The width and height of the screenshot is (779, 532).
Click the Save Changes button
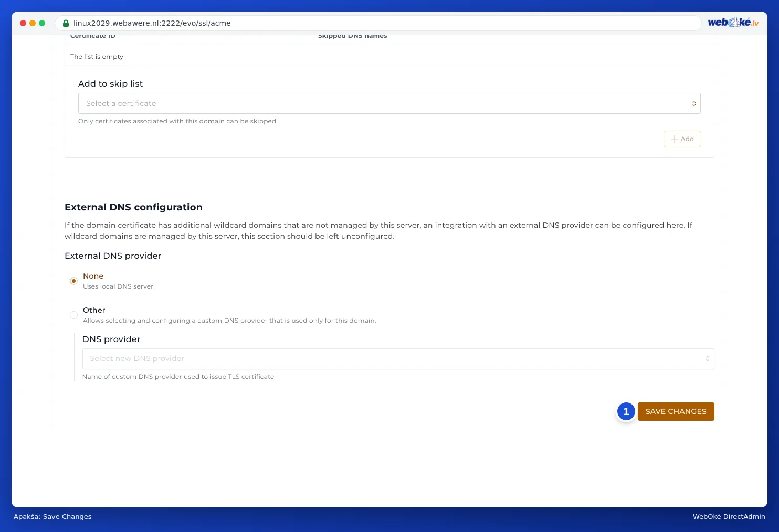point(676,412)
